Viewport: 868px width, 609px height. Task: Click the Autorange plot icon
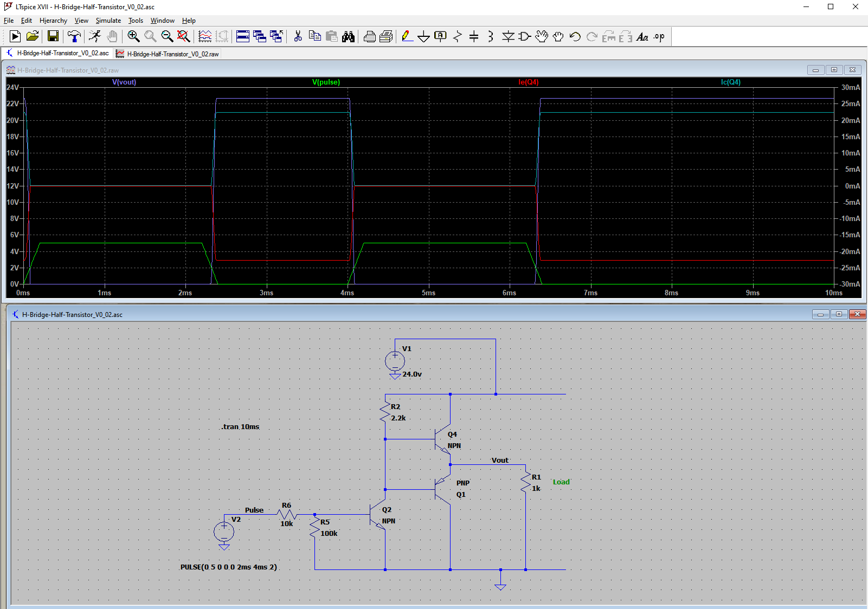205,36
